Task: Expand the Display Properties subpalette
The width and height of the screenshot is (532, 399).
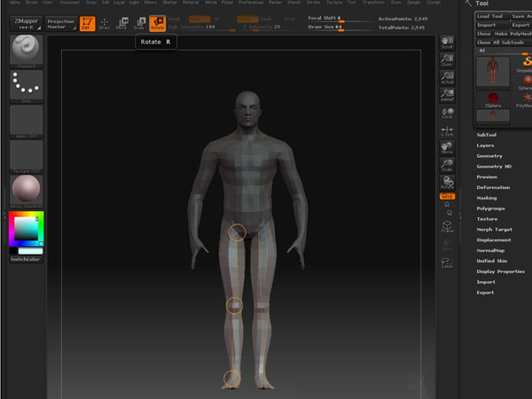Action: tap(500, 271)
